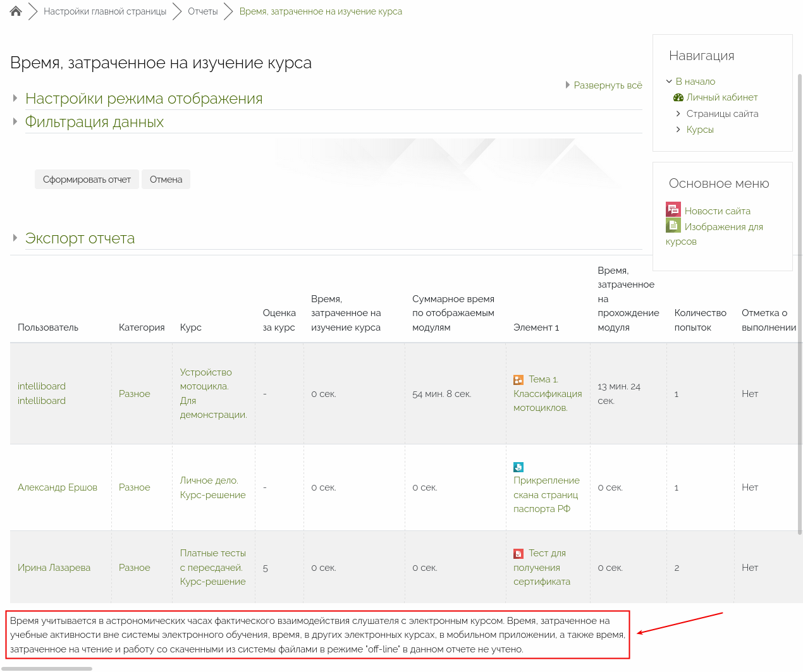Click Развернуть всё to expand all
Screen dimensions: 803x672
click(607, 85)
